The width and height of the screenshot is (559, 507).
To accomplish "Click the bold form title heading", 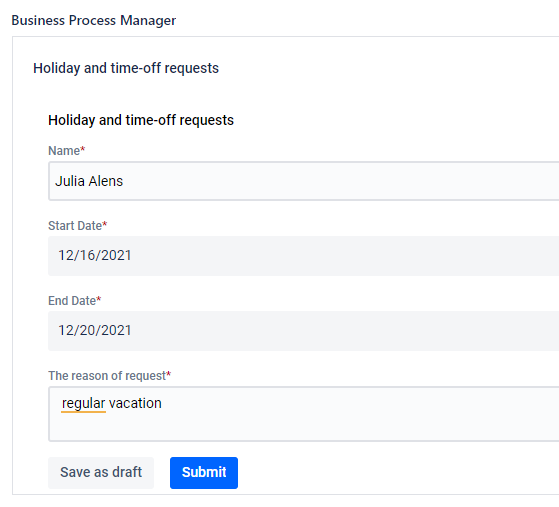I will coord(141,120).
